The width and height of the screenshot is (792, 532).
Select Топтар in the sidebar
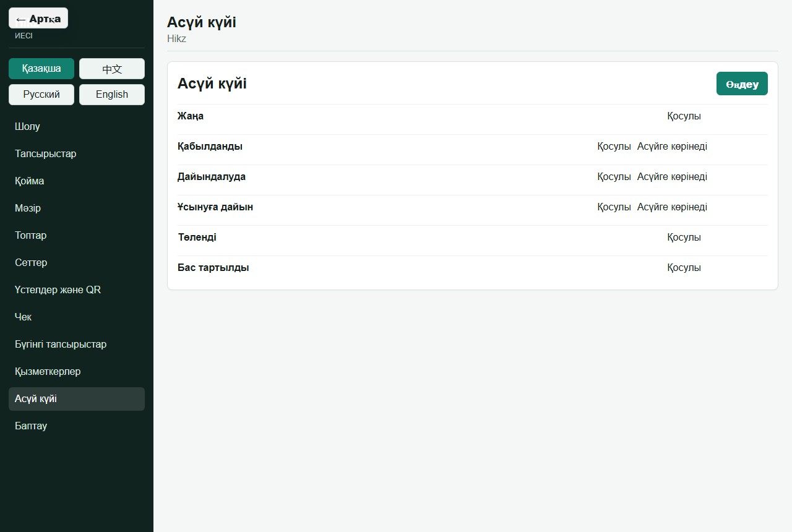77,236
